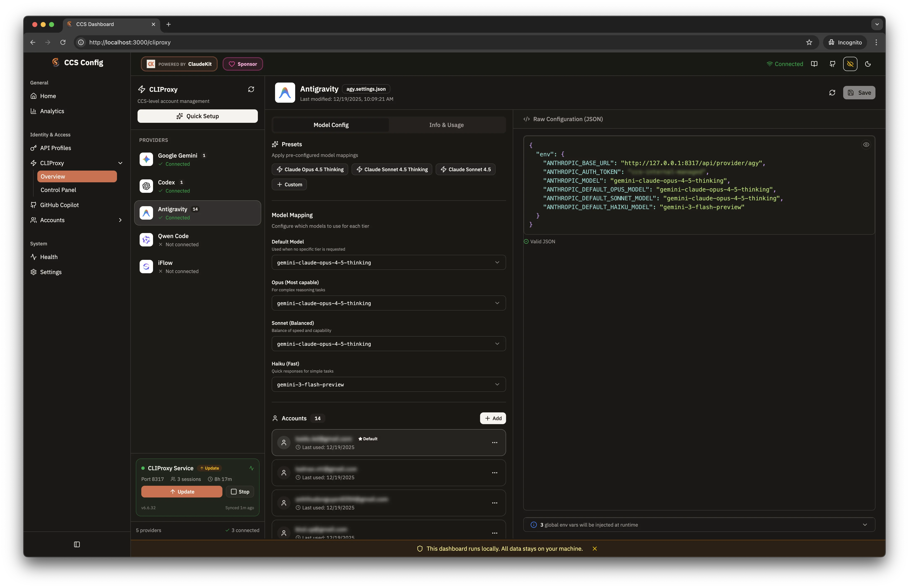This screenshot has height=588, width=909.
Task: Open the Haiku (Fast) model dropdown
Action: (388, 385)
